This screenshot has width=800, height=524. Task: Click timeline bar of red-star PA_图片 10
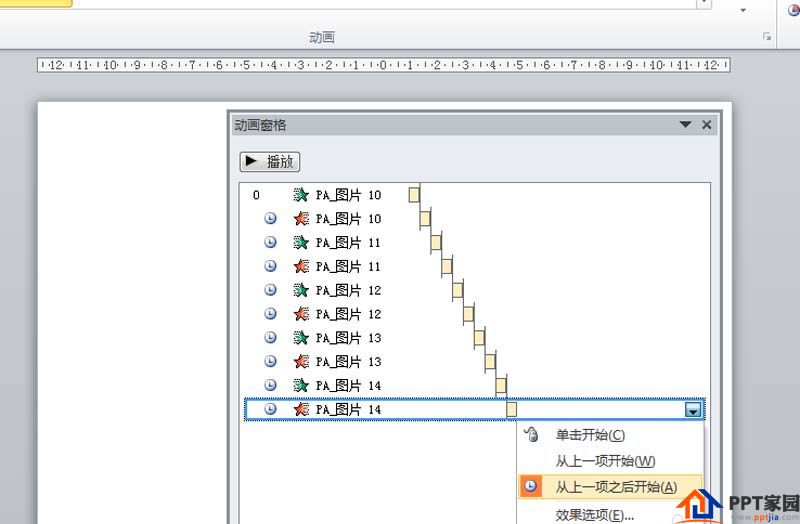(425, 218)
